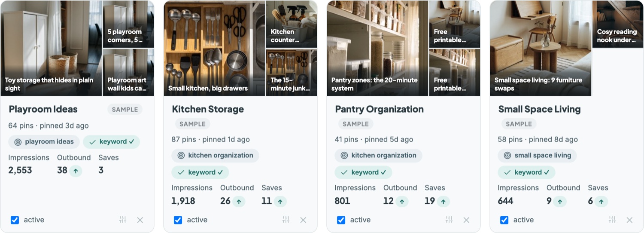Image resolution: width=644 pixels, height=233 pixels.
Task: Click the Saves value 3 on Playroom Ideas
Action: coord(101,170)
